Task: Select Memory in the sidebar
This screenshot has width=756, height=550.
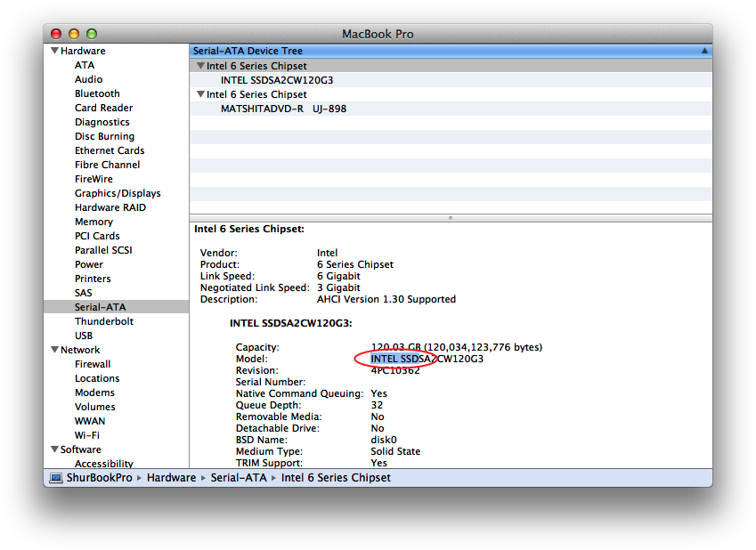Action: 93,222
